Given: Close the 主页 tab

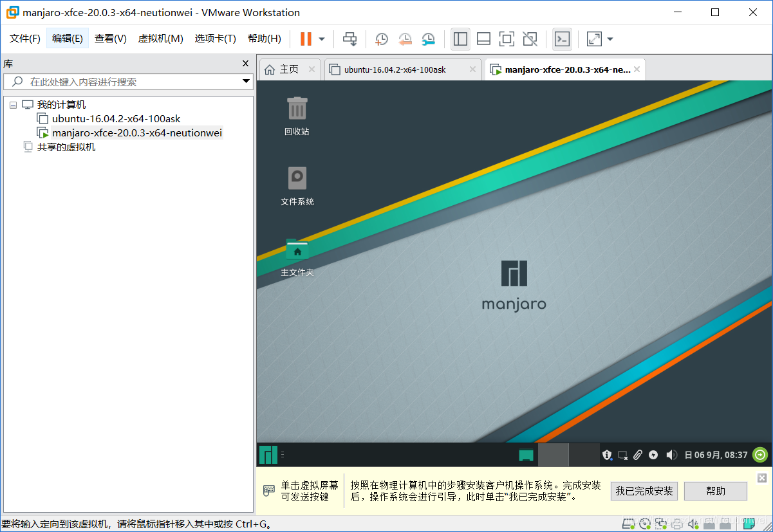Looking at the screenshot, I should 312,69.
